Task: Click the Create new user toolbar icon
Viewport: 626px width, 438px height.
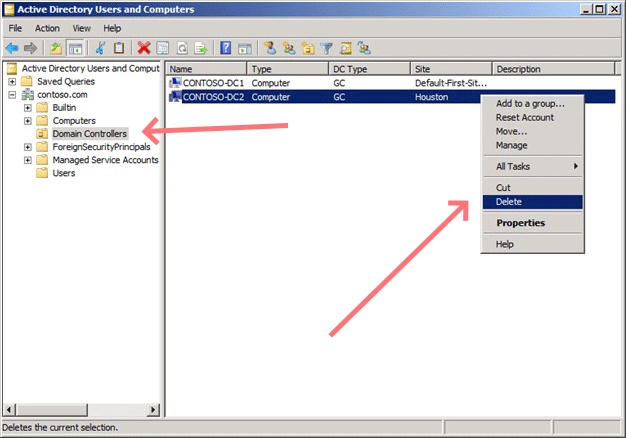Action: pyautogui.click(x=270, y=47)
